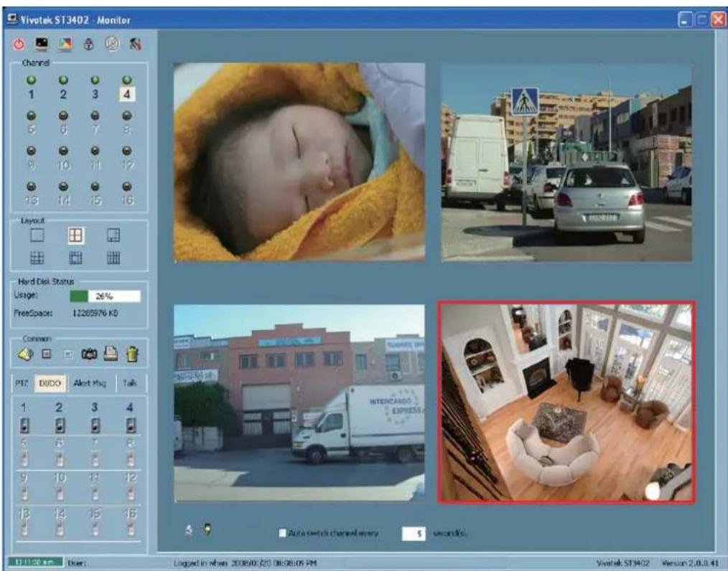Select the street crossing video feed
Viewport: 728px width, 571px height.
tap(566, 163)
